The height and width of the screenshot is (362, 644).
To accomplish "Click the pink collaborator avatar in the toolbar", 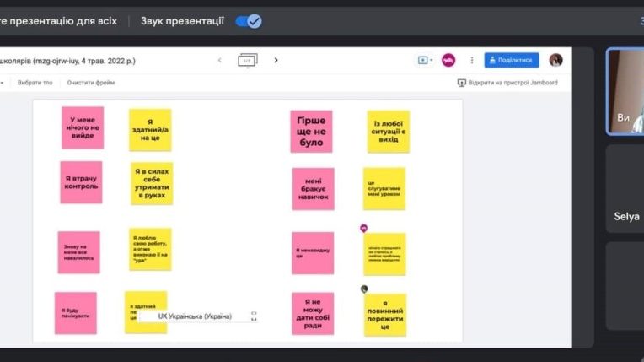I will coord(448,60).
